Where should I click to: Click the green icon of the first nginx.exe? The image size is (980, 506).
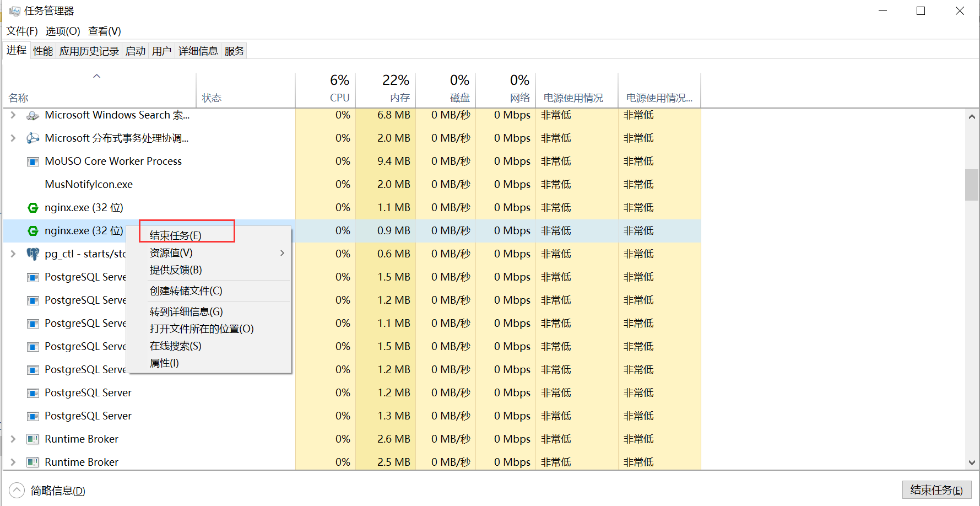pos(33,208)
